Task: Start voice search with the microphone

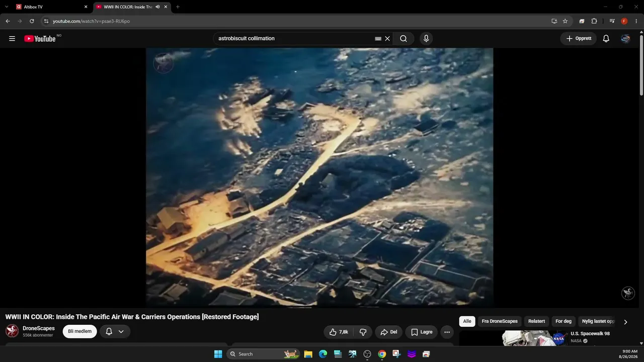Action: 426,39
